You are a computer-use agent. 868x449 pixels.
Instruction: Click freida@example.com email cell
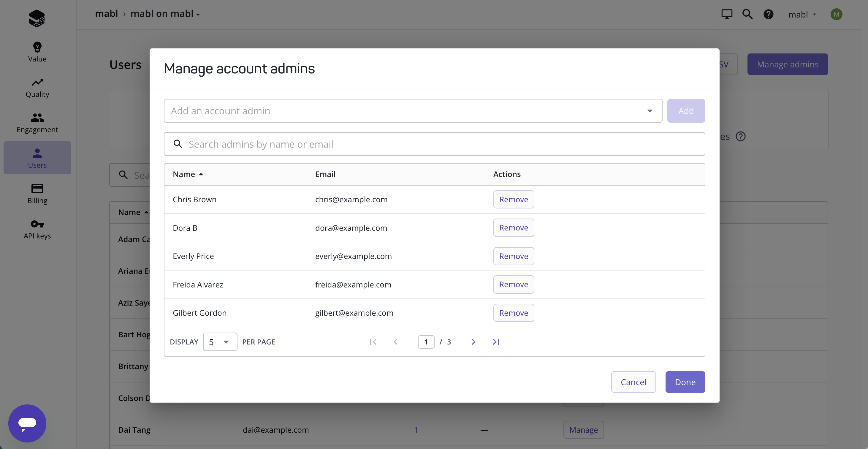pos(353,284)
